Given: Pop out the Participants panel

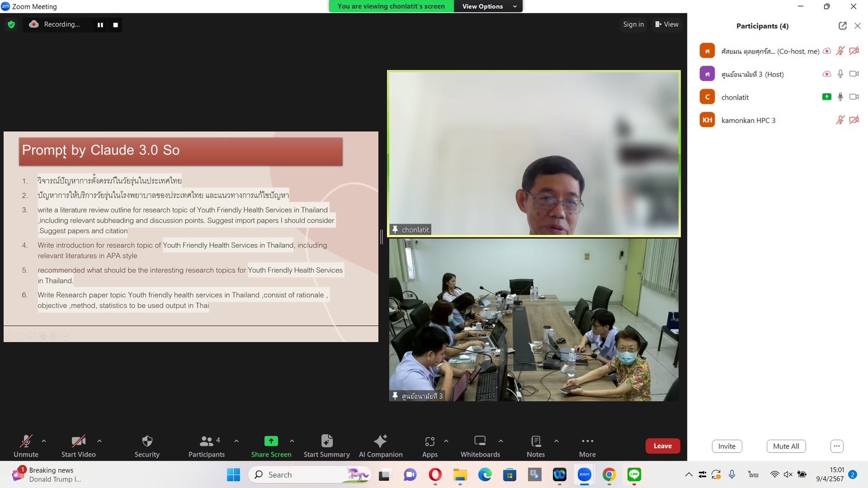Looking at the screenshot, I should 843,26.
